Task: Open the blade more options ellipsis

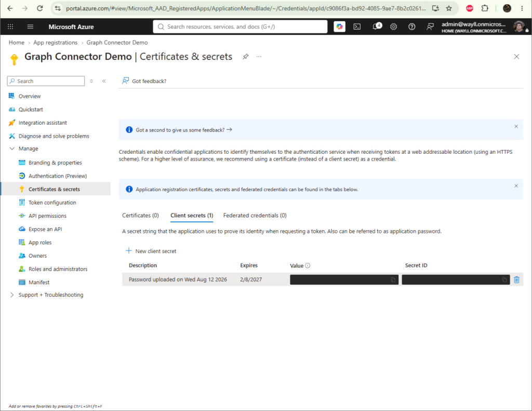Action: coord(259,56)
